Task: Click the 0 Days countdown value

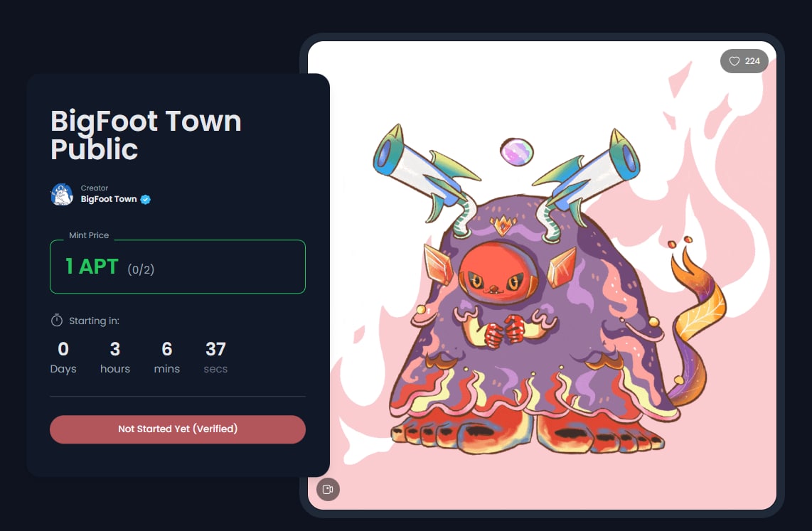Action: point(63,357)
